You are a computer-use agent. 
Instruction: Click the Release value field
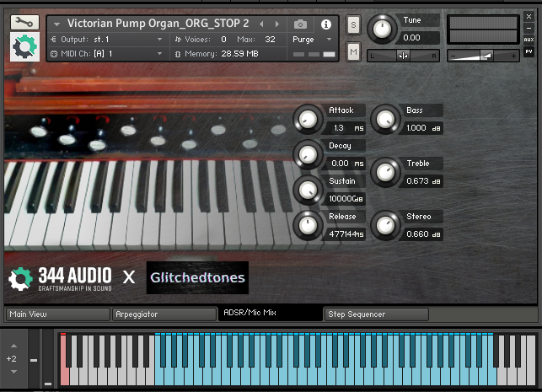point(345,234)
